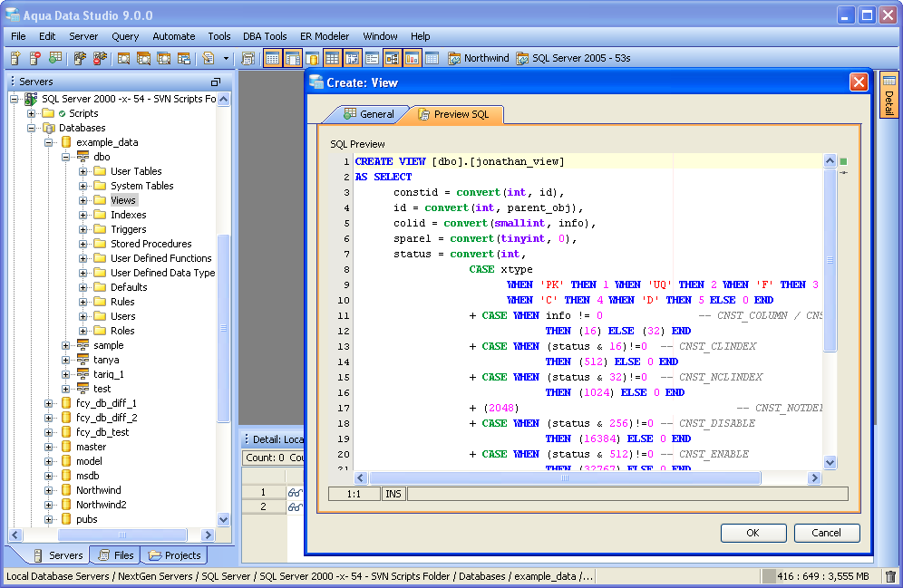Expand the Views folder in the tree

(x=83, y=200)
